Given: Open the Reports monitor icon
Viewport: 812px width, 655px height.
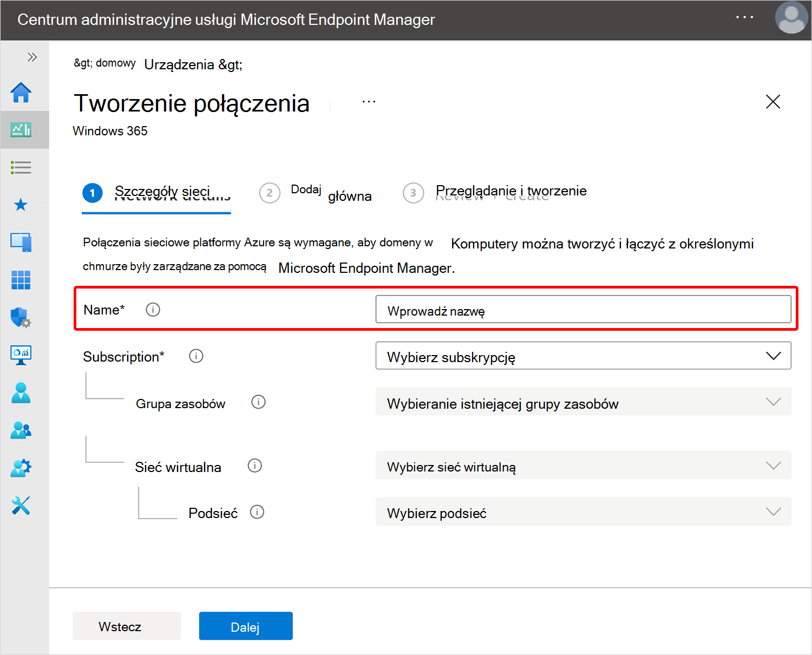Looking at the screenshot, I should tap(21, 355).
